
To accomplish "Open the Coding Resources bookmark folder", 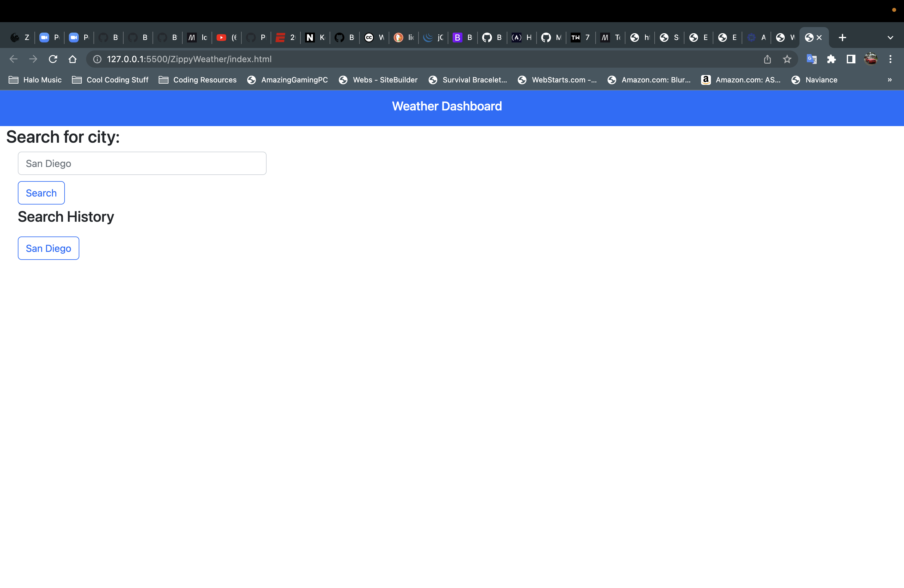I will click(197, 80).
